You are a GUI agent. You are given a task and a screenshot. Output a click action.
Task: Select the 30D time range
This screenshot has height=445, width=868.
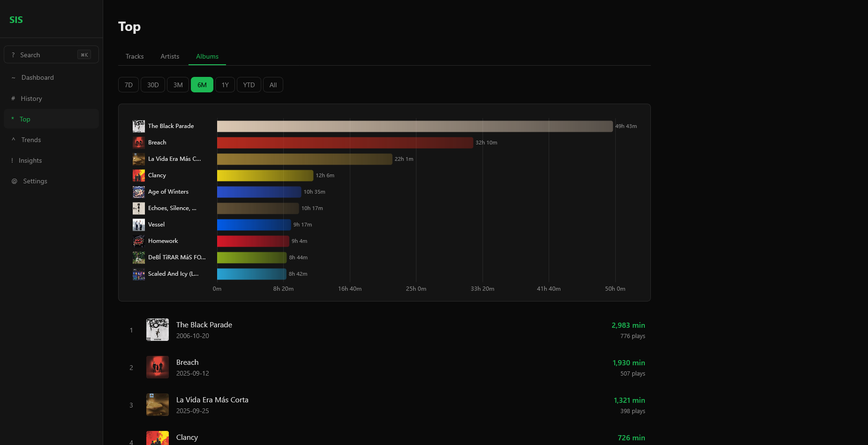coord(153,85)
